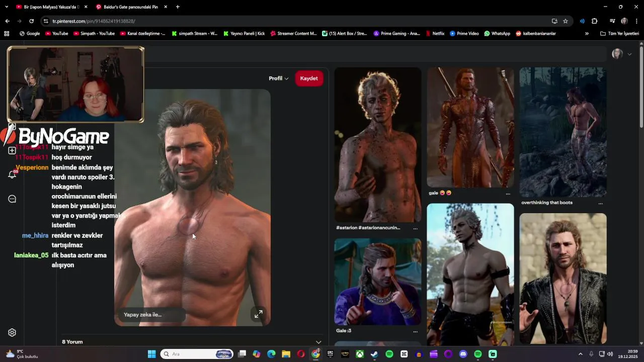
Task: Open the astarion bloodied pin thumbnail
Action: click(x=378, y=145)
